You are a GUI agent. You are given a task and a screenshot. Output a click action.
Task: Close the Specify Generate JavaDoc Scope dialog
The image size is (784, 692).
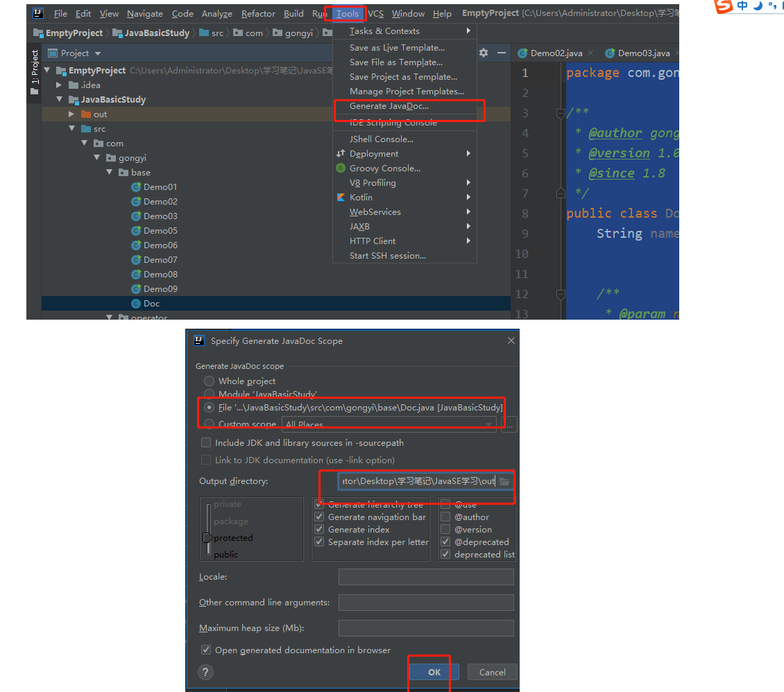[x=511, y=340]
